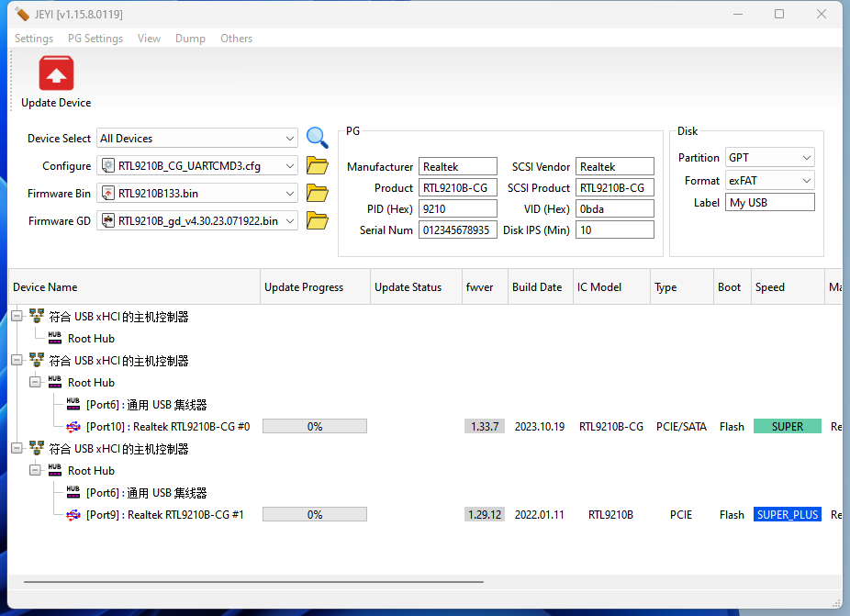Click the magnifier search devices icon
Viewport: 850px width, 616px height.
tap(317, 138)
